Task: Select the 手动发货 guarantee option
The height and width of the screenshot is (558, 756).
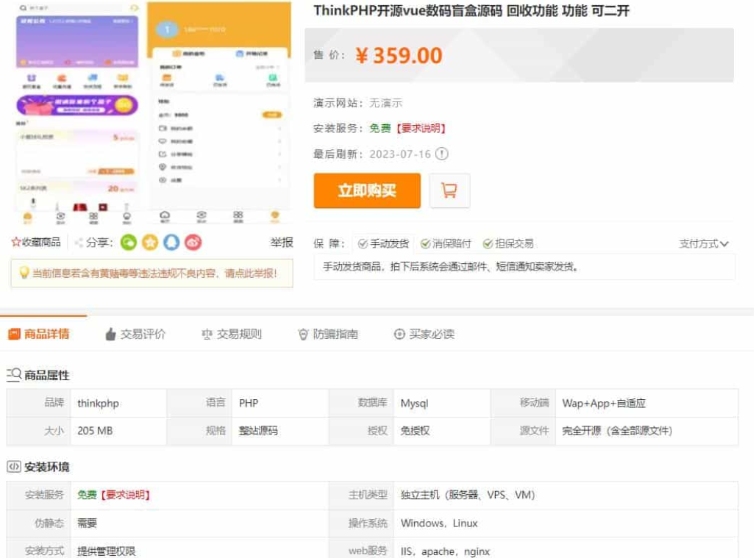Action: point(382,243)
